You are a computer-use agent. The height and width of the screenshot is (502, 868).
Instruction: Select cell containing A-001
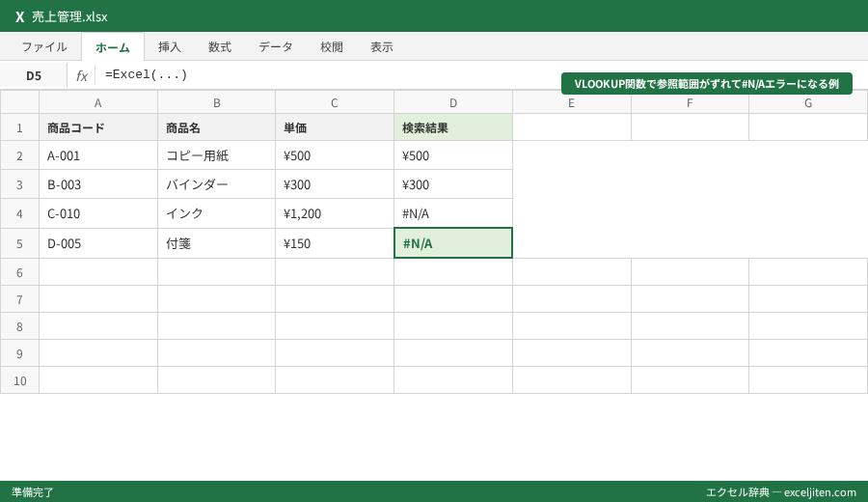click(x=98, y=155)
